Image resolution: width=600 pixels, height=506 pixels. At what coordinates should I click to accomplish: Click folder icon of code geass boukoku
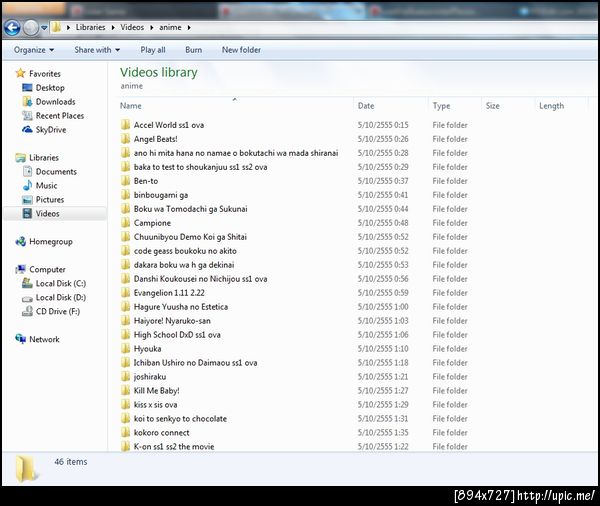[x=126, y=251]
